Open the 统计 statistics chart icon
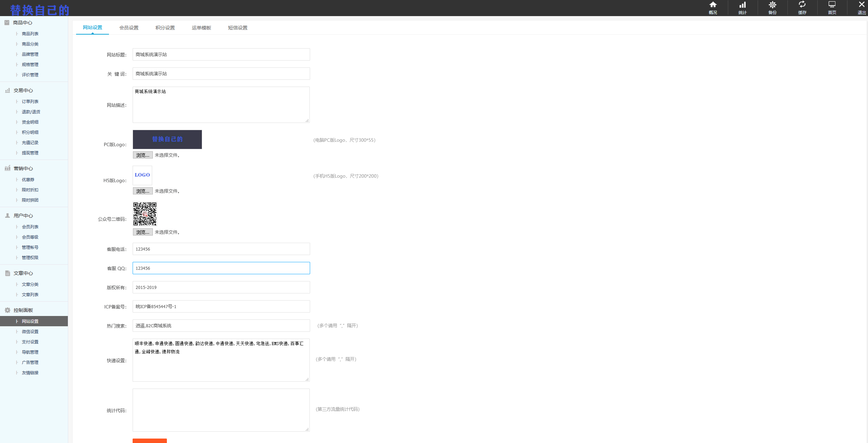Image resolution: width=868 pixels, height=443 pixels. click(742, 5)
